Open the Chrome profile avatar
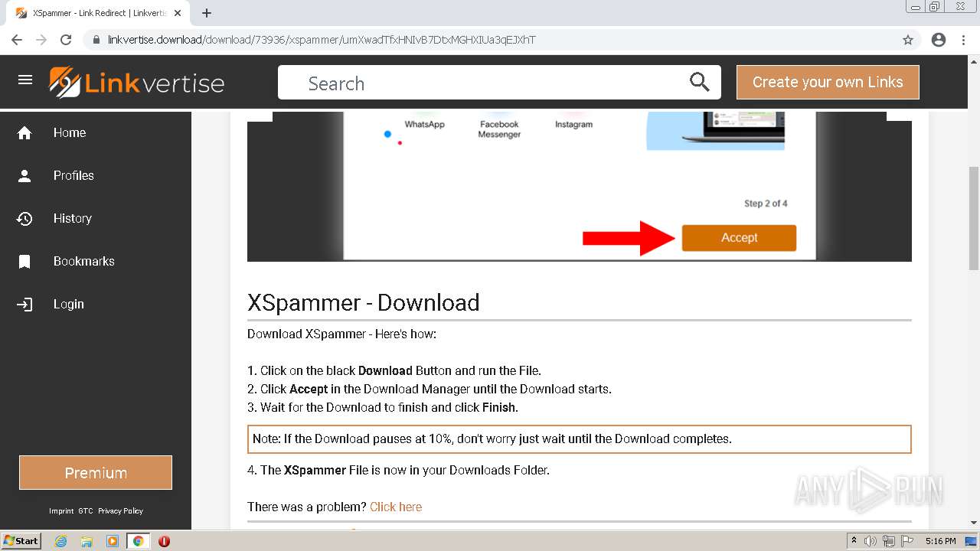 tap(939, 40)
